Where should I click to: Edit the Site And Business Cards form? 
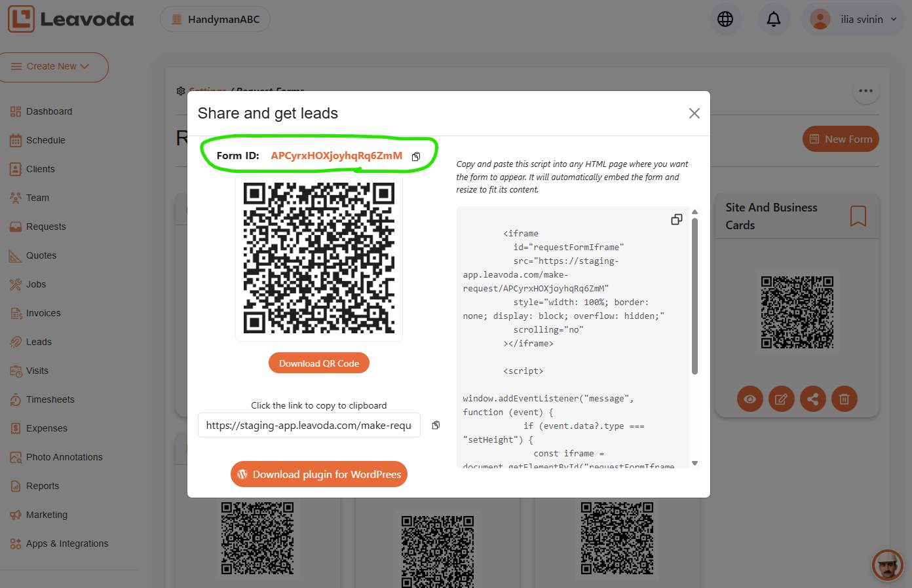[782, 399]
